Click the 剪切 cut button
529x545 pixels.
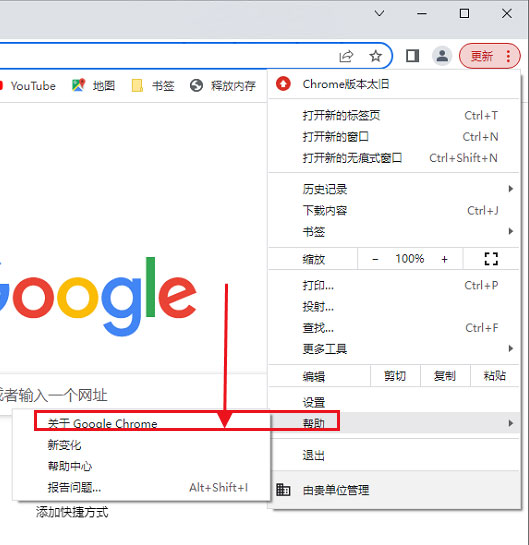tap(395, 376)
